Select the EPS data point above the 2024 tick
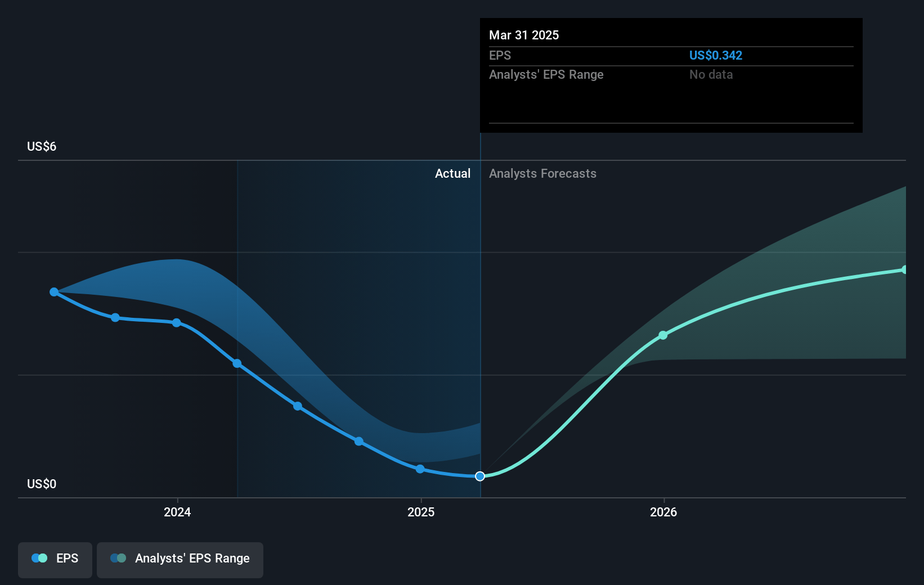Screen dimensions: 924x585 click(177, 323)
